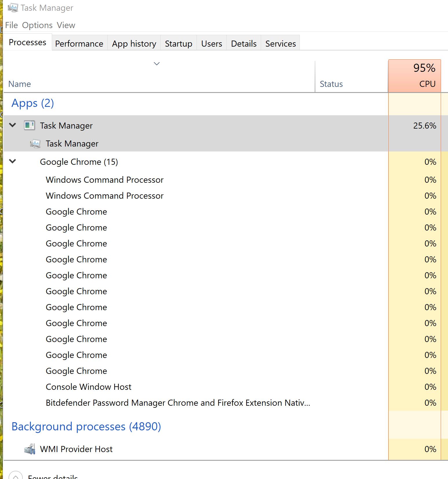The width and height of the screenshot is (448, 479).
Task: Click the 0% CPU value for WMI Provider Host
Action: pos(430,449)
